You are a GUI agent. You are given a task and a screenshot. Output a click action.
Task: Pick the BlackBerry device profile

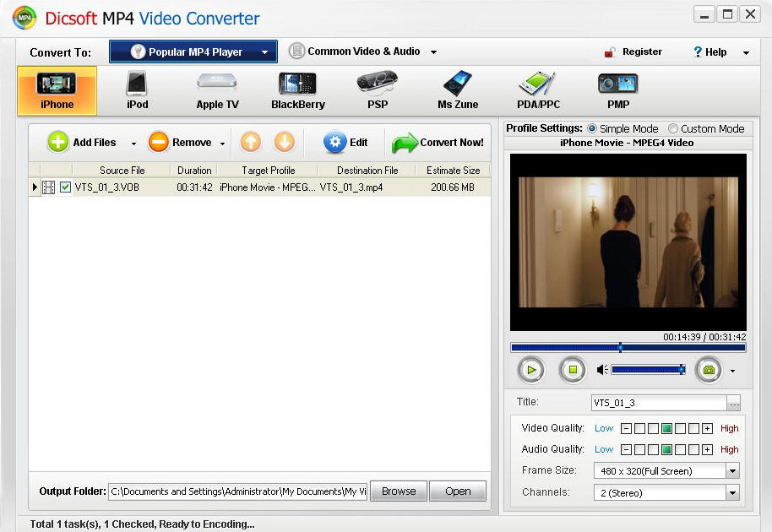coord(298,91)
